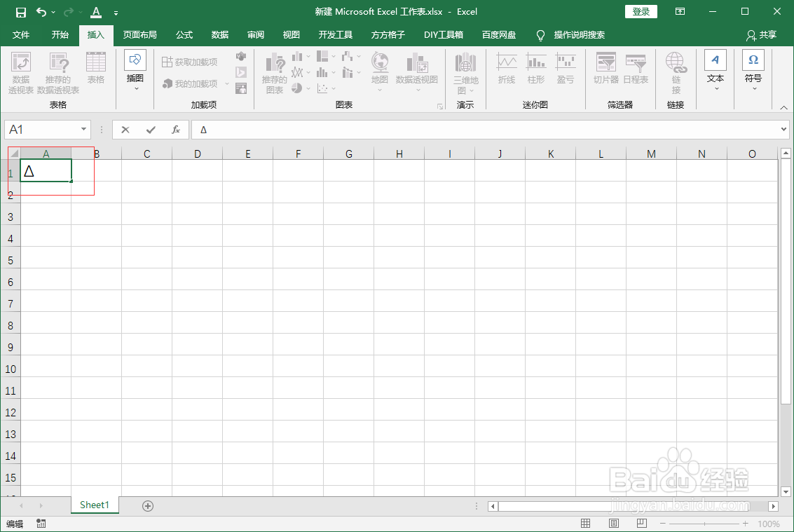Click the Undo arrow icon

41,12
